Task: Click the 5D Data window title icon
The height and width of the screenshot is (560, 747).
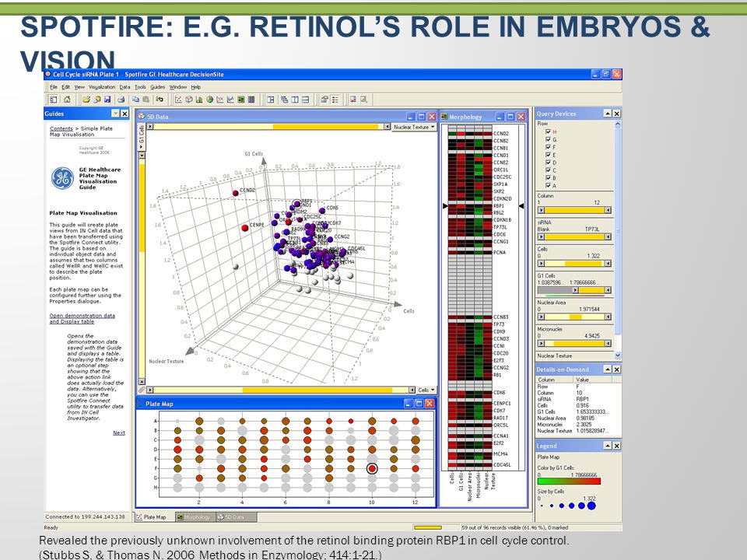Action: coord(142,116)
